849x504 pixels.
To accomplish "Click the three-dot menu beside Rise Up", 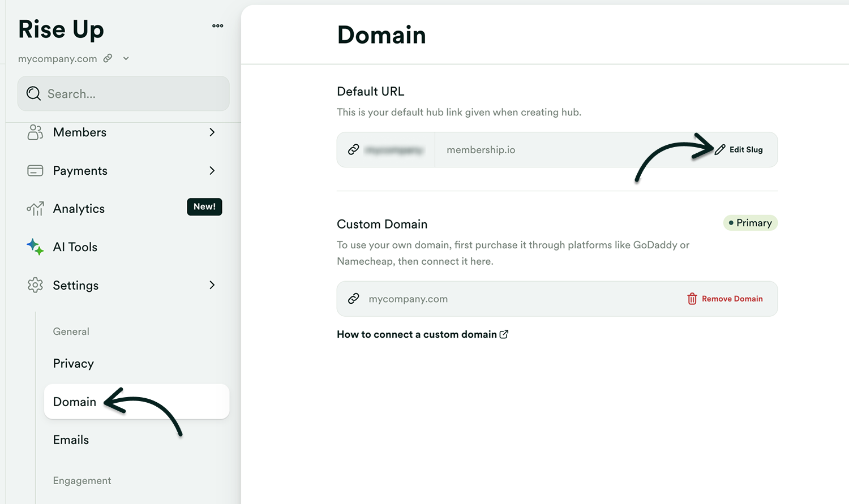I will point(217,26).
